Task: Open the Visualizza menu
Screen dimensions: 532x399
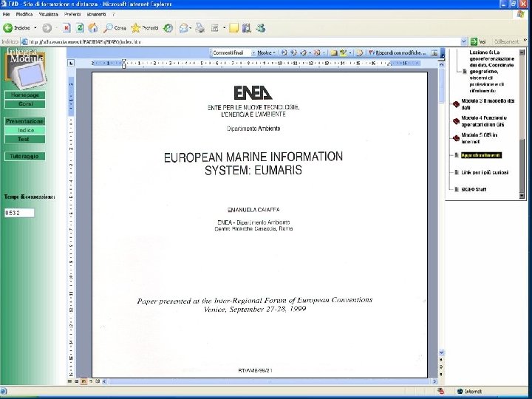Action: 49,14
